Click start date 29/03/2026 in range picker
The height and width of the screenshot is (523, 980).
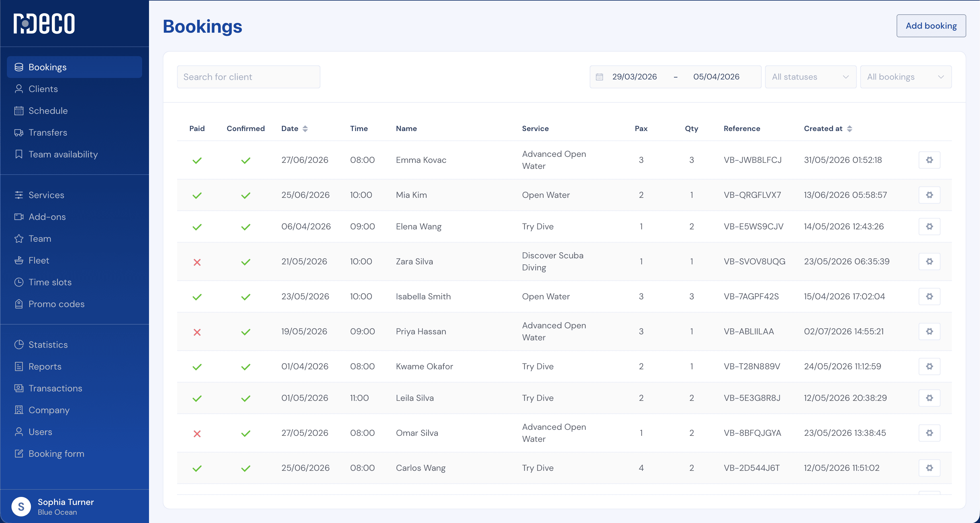tap(634, 77)
